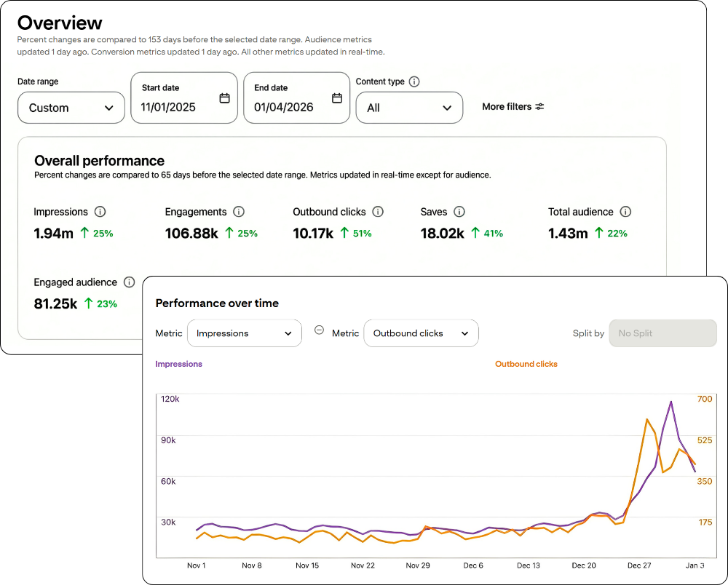
Task: Click the info icon next to Impressions
Action: [x=100, y=212]
